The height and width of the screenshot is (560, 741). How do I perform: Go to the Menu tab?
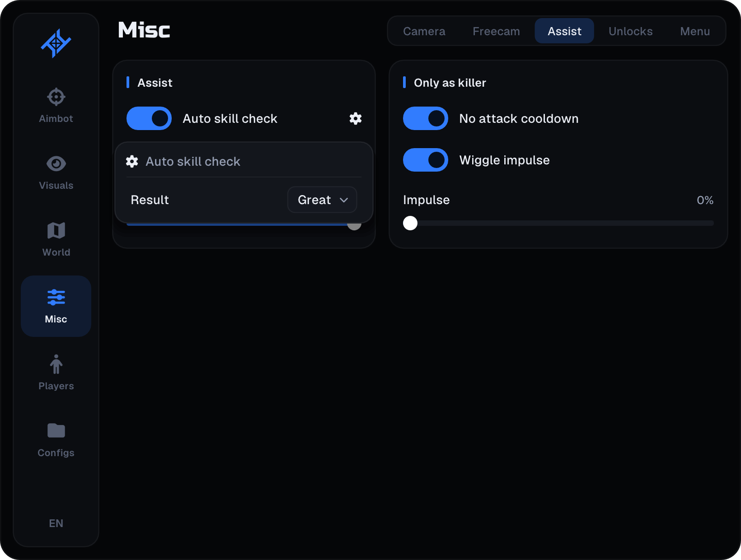click(695, 31)
